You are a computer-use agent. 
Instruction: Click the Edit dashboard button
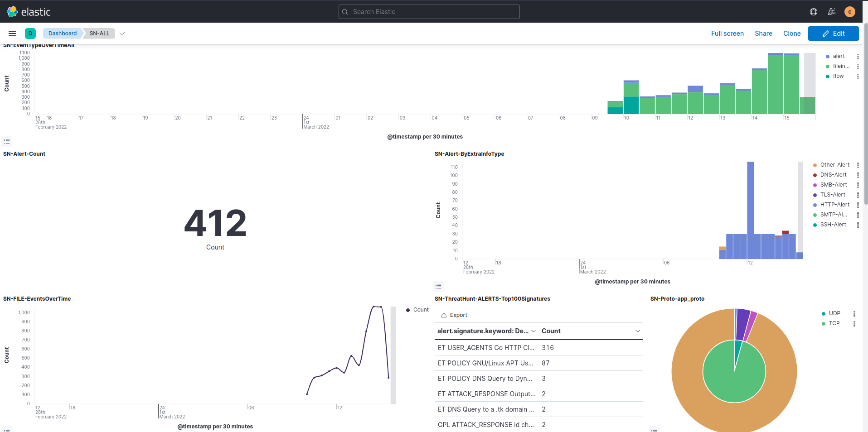tap(833, 34)
